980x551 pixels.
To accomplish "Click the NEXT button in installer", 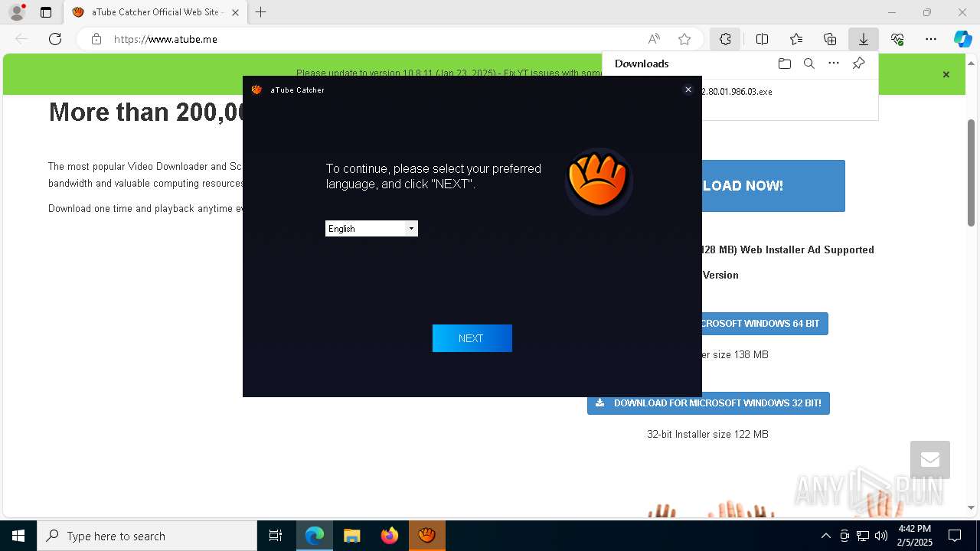I will [x=472, y=338].
